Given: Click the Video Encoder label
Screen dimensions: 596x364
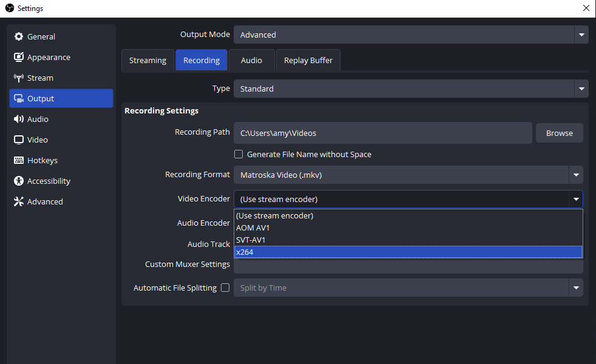Looking at the screenshot, I should [204, 199].
